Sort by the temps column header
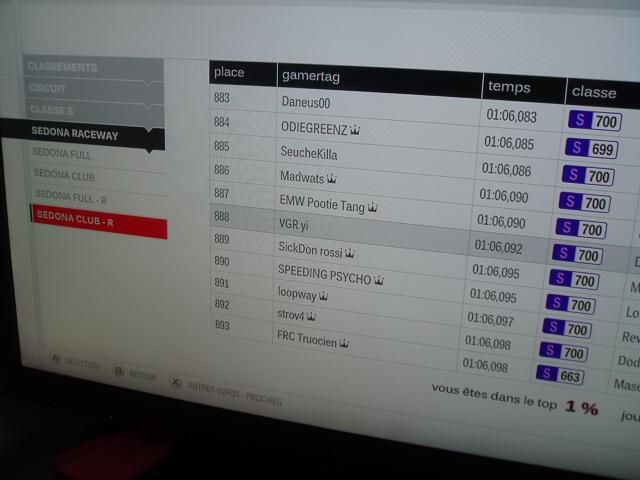 [x=510, y=87]
